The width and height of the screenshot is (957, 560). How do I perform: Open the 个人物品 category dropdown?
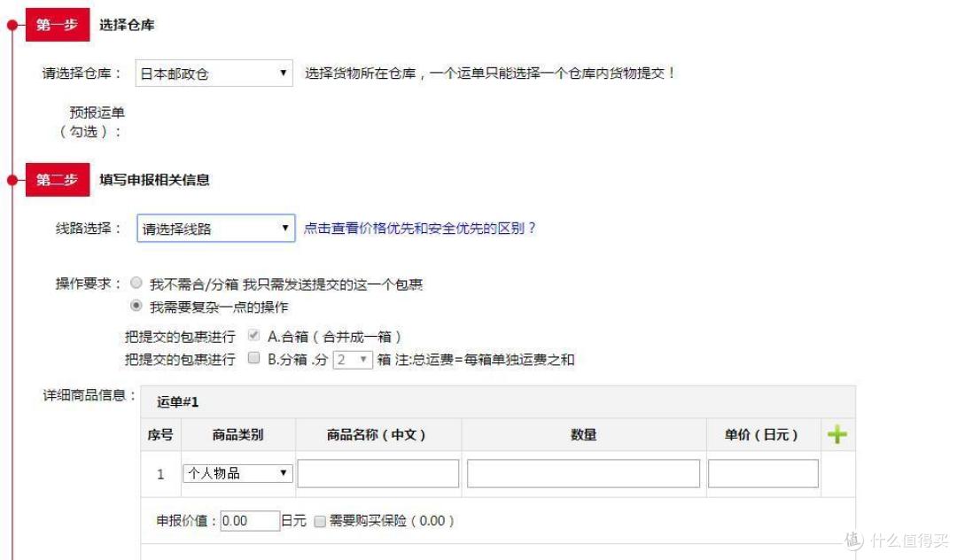237,473
